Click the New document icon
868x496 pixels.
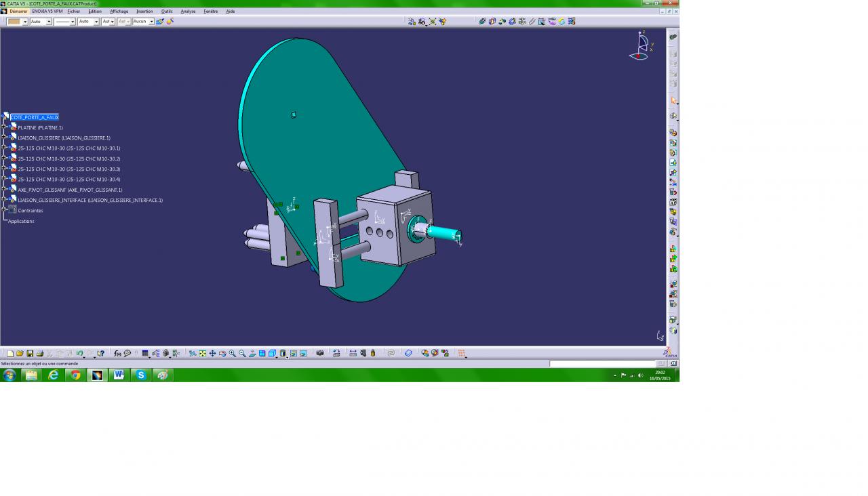tap(10, 353)
